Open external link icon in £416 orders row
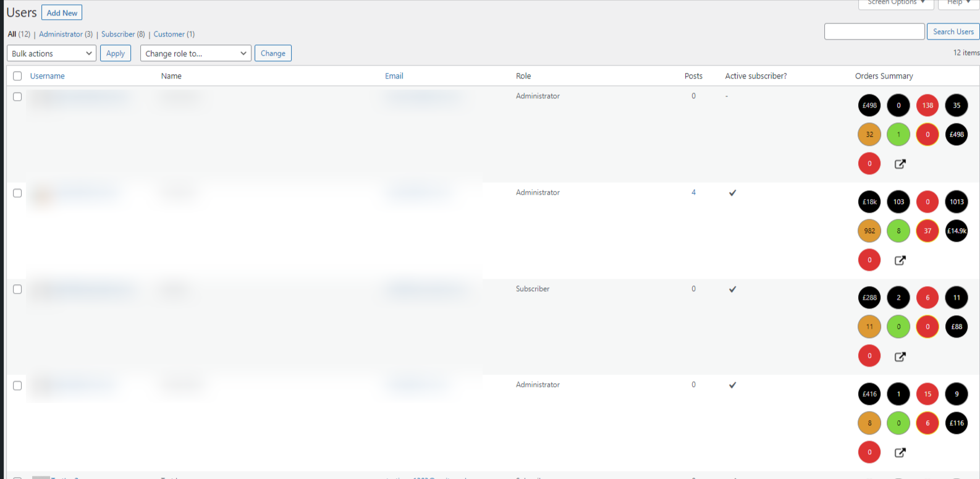The image size is (980, 479). click(900, 452)
